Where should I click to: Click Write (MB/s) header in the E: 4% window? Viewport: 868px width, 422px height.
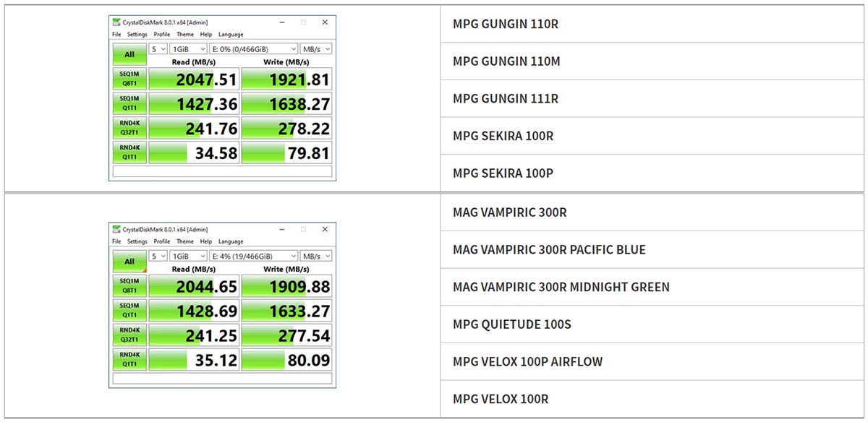[286, 270]
